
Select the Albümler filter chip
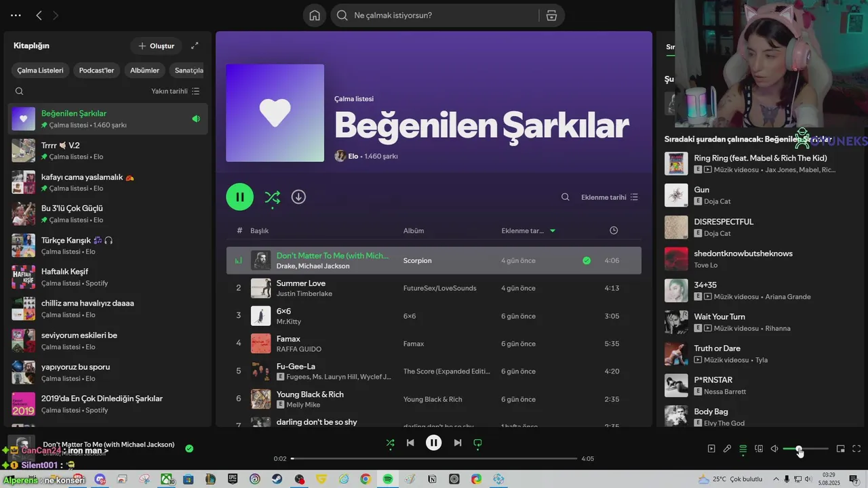[x=144, y=70]
